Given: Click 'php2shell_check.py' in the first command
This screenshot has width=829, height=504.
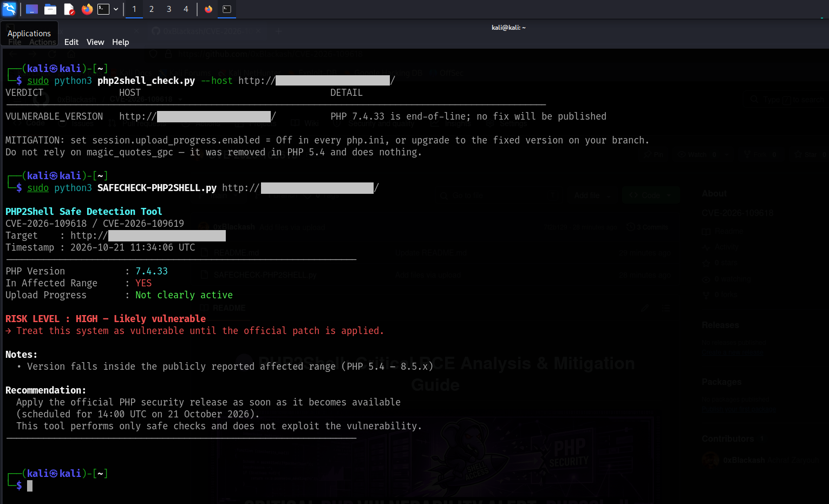Looking at the screenshot, I should [x=146, y=81].
